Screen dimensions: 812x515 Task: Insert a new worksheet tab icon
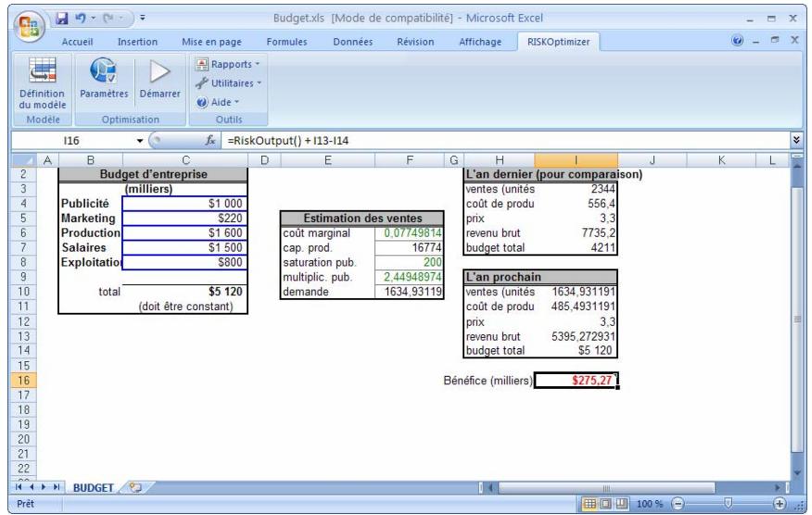[135, 487]
